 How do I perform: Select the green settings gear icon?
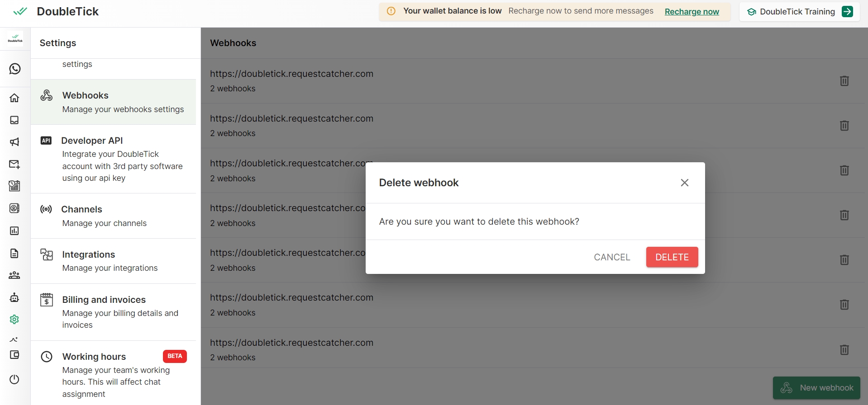14,320
